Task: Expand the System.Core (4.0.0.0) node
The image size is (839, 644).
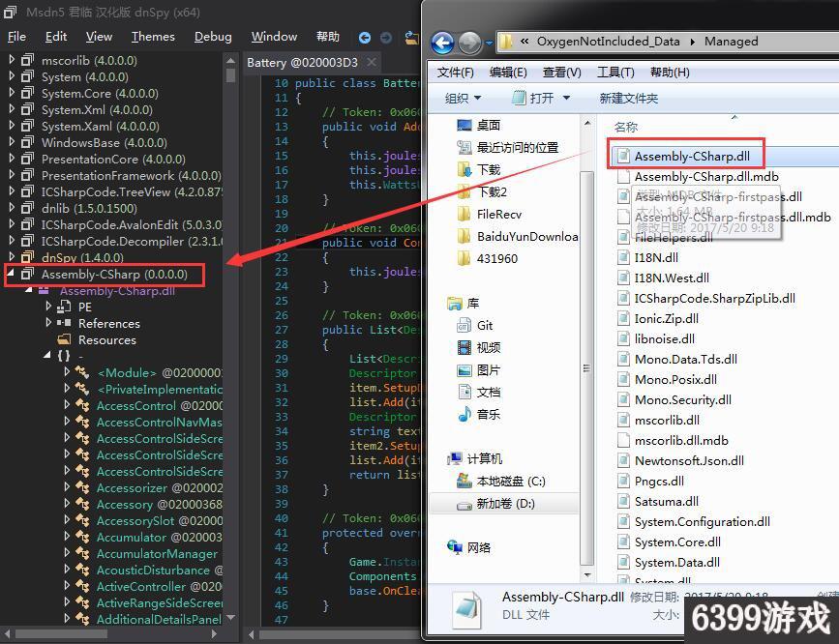Action: (12, 93)
